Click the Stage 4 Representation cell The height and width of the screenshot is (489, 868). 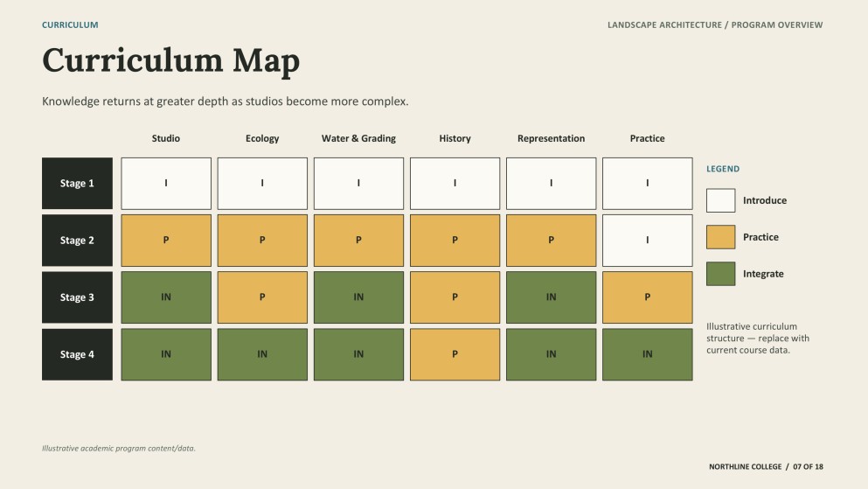pos(552,354)
